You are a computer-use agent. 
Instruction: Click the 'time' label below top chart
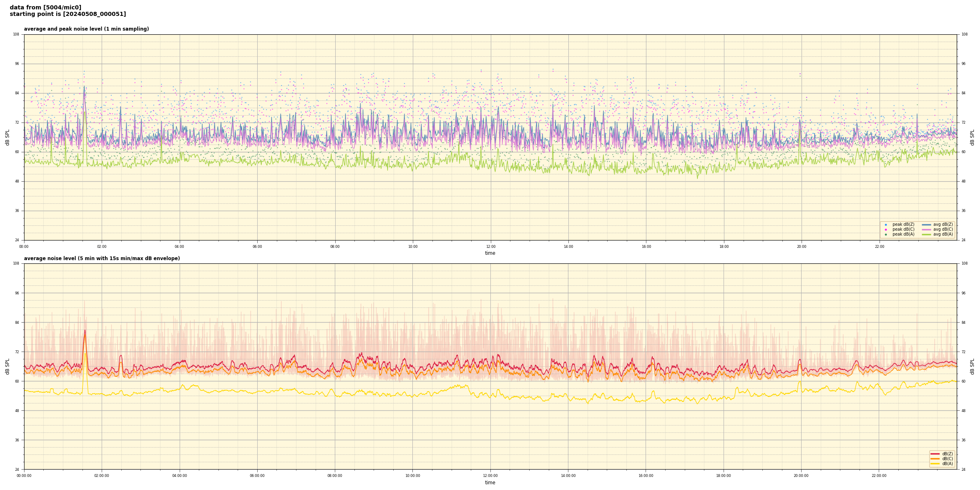click(490, 253)
